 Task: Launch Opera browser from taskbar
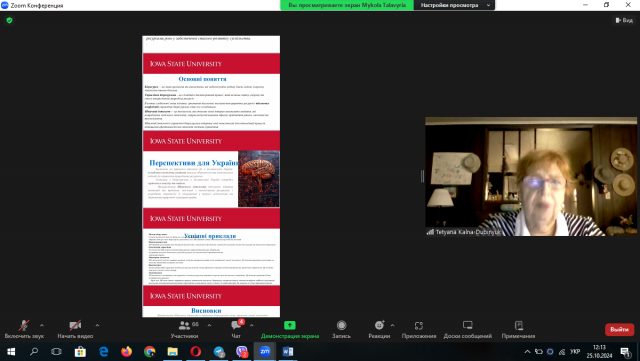196,352
